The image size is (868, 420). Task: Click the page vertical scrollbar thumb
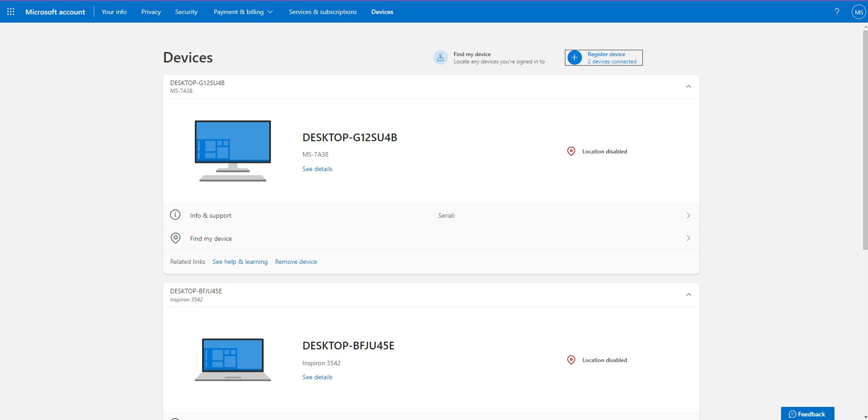click(865, 140)
